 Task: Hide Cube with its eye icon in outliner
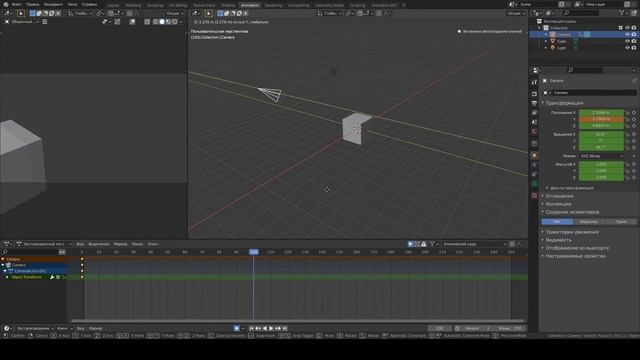pos(627,41)
